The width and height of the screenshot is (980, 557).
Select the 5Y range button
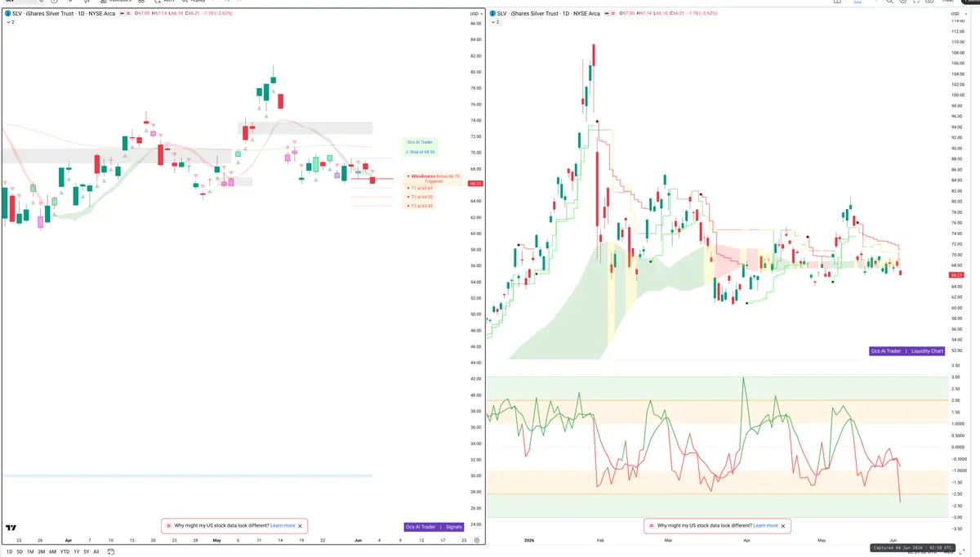click(86, 552)
